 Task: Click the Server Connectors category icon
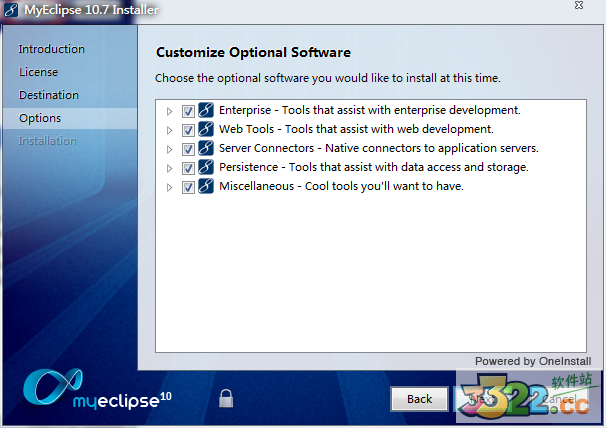coord(206,149)
